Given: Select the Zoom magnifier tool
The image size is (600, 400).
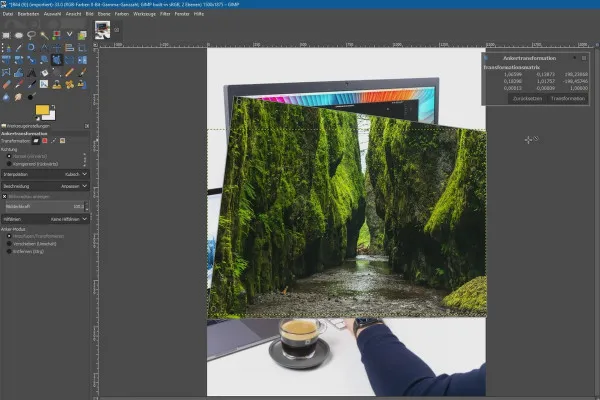Looking at the screenshot, I should point(31,47).
